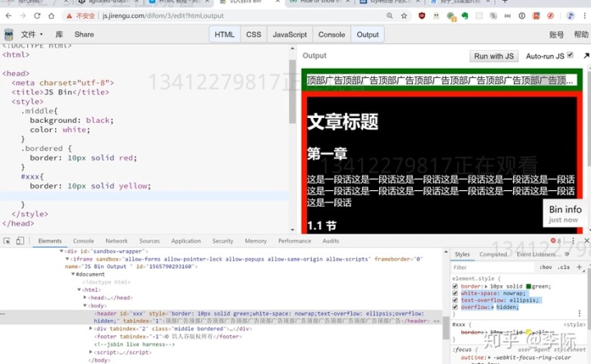
Task: Open the red shield extension icon
Action: point(422,16)
